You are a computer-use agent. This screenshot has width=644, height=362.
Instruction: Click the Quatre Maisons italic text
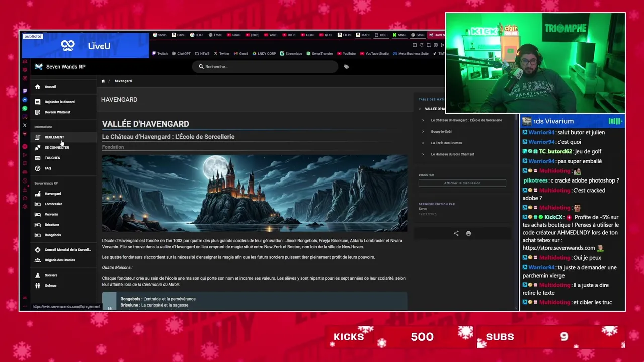tap(117, 268)
